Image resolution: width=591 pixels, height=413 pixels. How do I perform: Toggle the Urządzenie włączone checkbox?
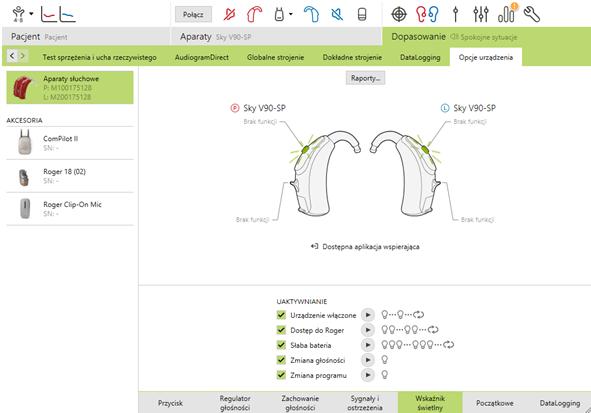tap(281, 315)
